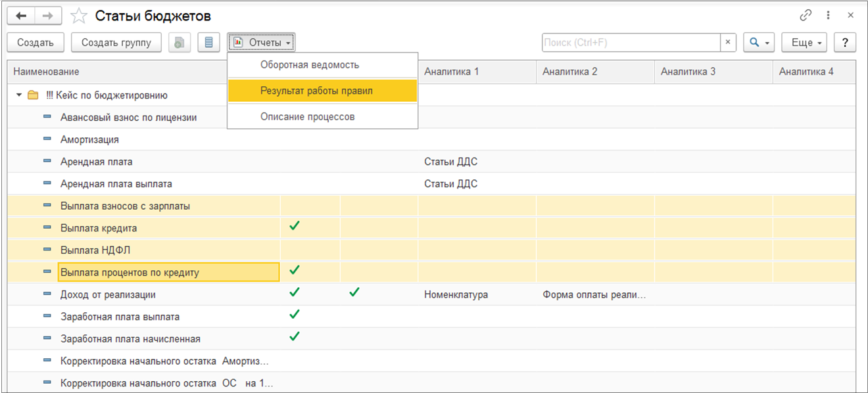
Task: Click the list view mode icon
Action: point(209,43)
